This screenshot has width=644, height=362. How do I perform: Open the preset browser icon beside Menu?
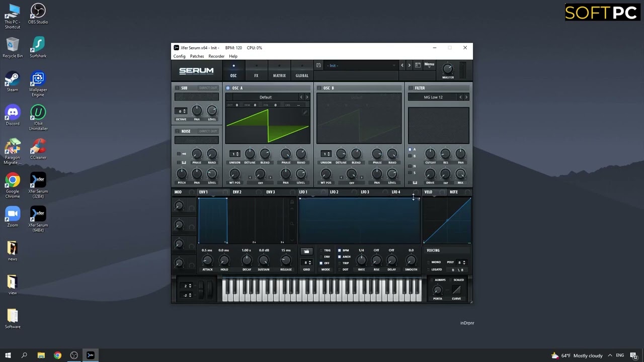tap(418, 65)
